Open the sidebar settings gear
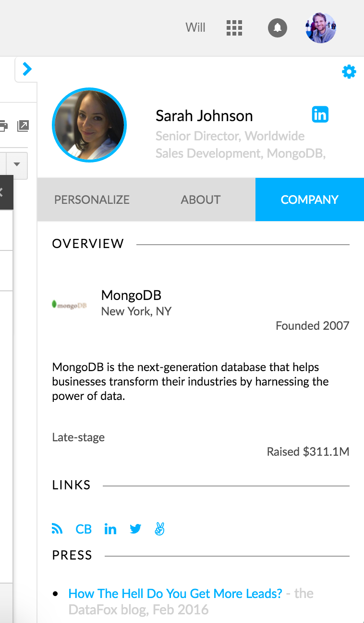The width and height of the screenshot is (364, 623). pyautogui.click(x=349, y=72)
